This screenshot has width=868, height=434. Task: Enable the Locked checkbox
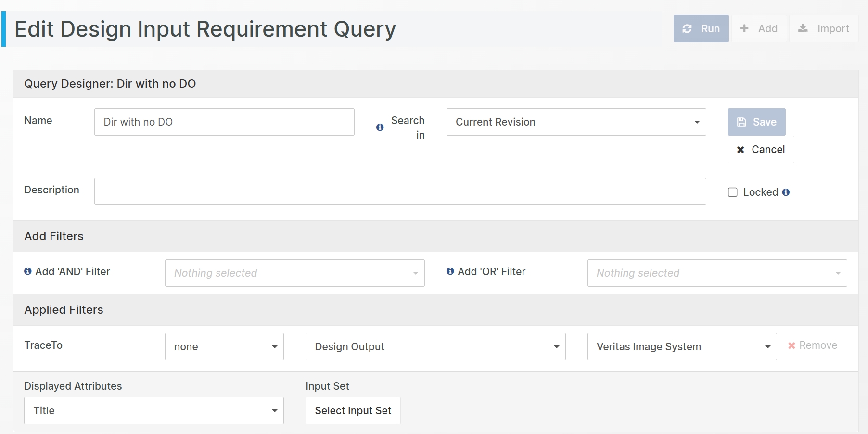(733, 192)
